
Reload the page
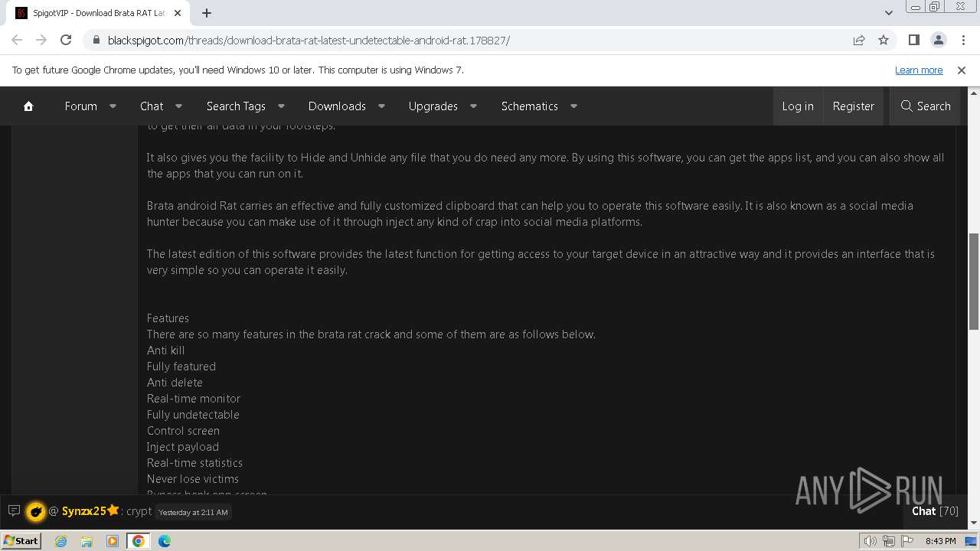pos(66,40)
